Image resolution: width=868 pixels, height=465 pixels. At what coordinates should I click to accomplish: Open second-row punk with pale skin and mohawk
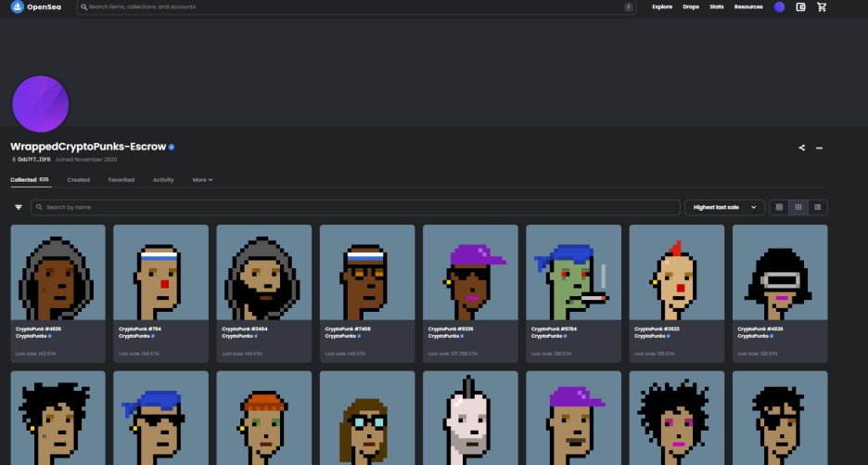click(x=470, y=418)
